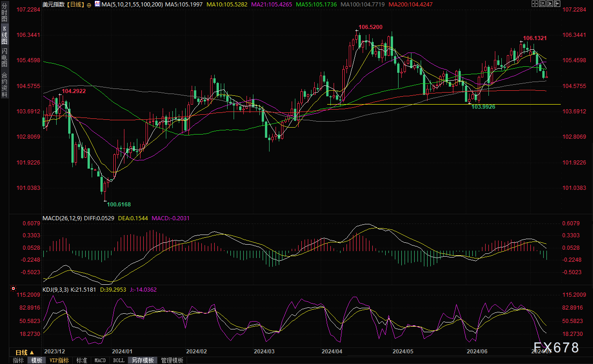Viewport: 593px width, 364px height.
Task: Apply the 标准 template
Action: click(x=82, y=360)
